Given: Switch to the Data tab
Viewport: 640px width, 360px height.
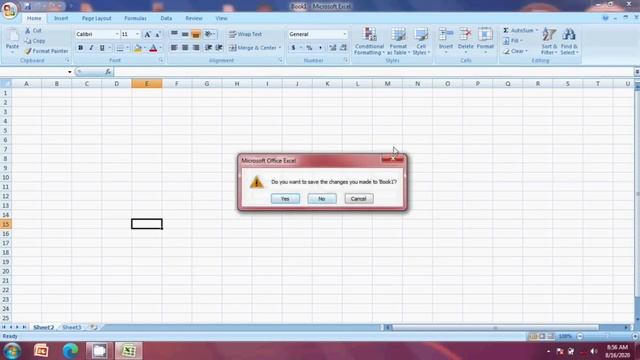Looking at the screenshot, I should (x=166, y=18).
